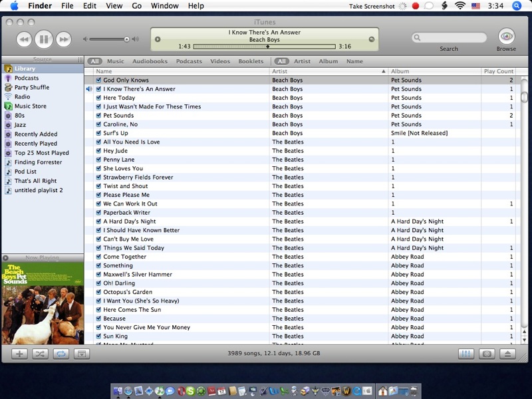
Task: Uncheck the Hey Jude checkbox
Action: click(98, 151)
